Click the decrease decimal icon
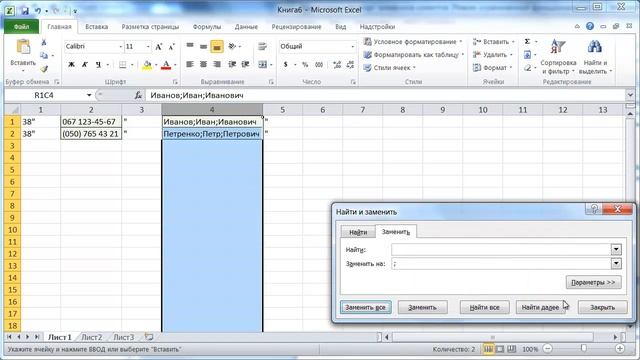The width and height of the screenshot is (640, 360). click(x=350, y=64)
